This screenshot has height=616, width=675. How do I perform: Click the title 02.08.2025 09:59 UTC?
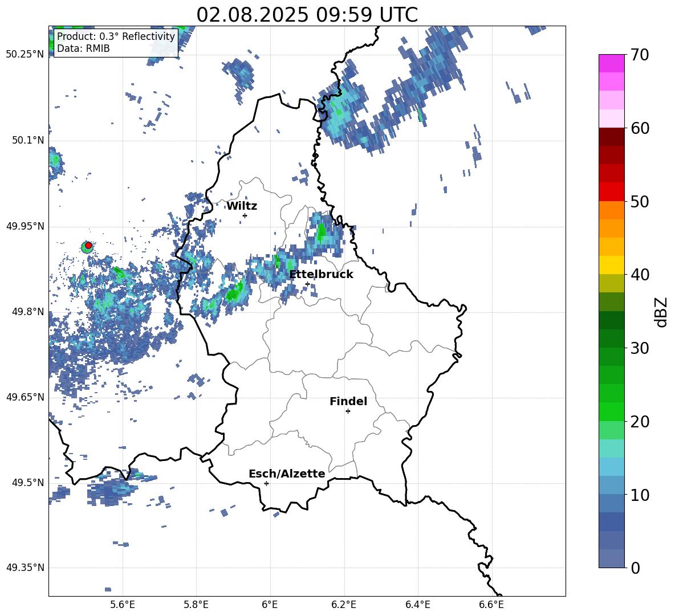tap(307, 15)
